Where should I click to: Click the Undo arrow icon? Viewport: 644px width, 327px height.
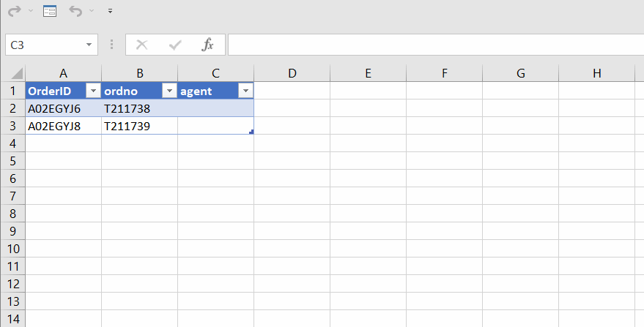(75, 11)
